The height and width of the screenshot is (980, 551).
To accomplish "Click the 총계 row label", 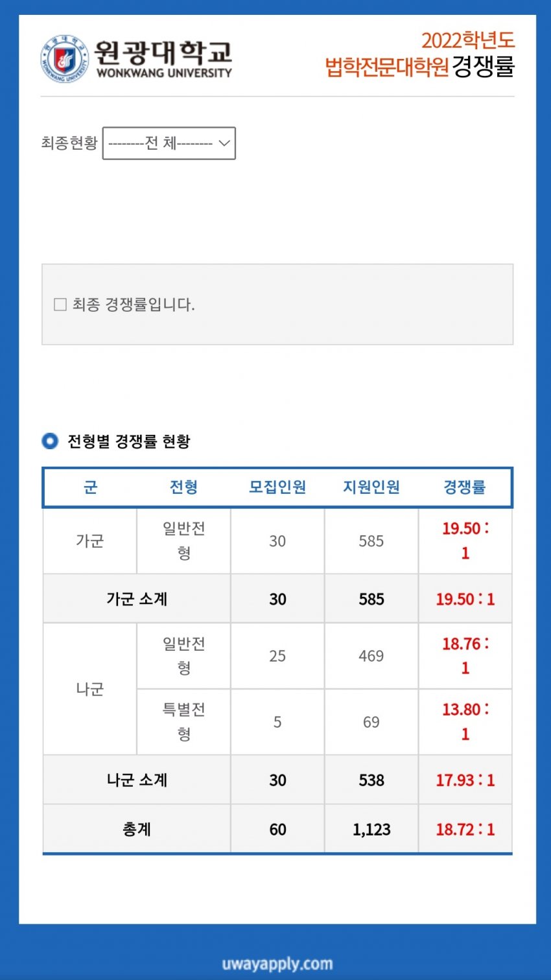I will pyautogui.click(x=137, y=829).
